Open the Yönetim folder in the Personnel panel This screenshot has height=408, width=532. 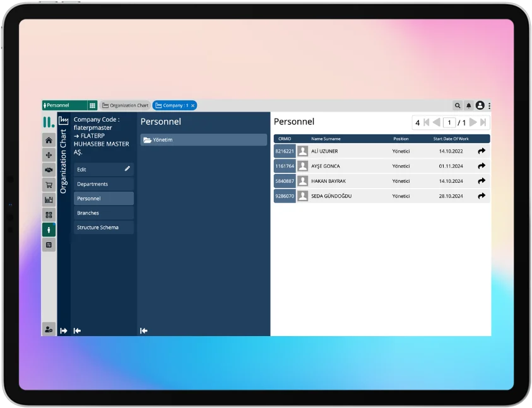pyautogui.click(x=162, y=139)
